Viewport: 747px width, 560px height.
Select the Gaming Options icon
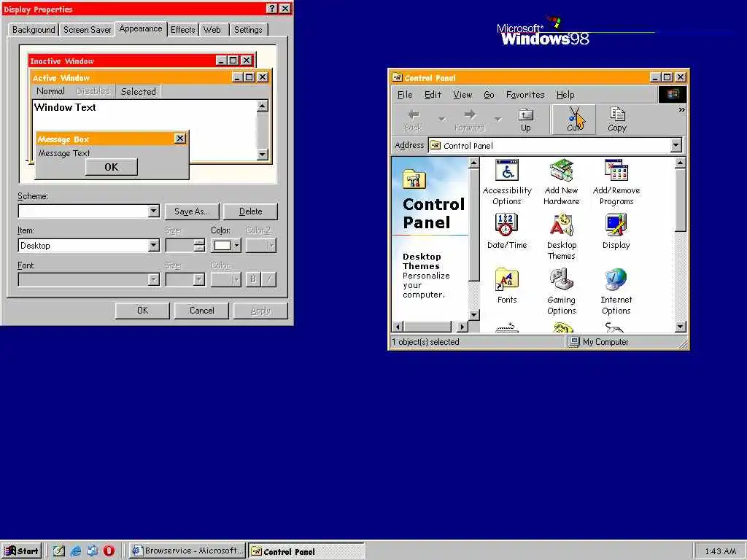coord(561,292)
